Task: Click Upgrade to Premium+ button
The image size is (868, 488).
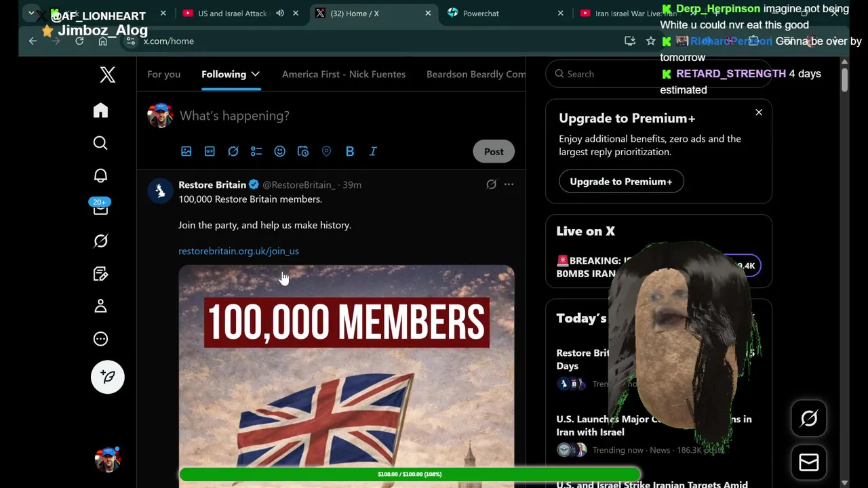Action: click(x=621, y=182)
